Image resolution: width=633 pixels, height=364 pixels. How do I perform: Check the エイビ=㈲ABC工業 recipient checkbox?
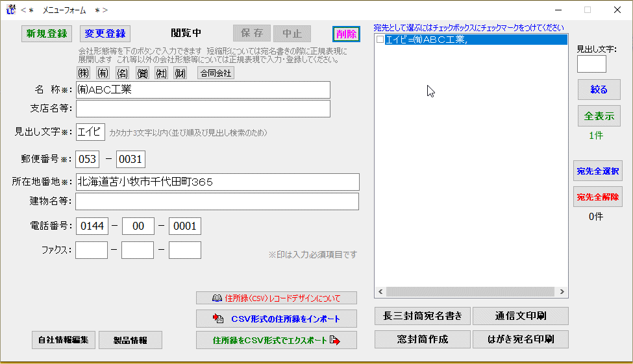(x=380, y=40)
